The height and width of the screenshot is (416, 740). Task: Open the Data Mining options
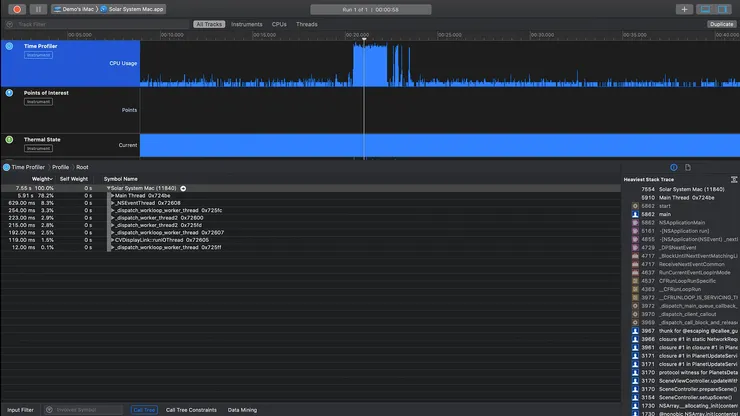point(242,410)
